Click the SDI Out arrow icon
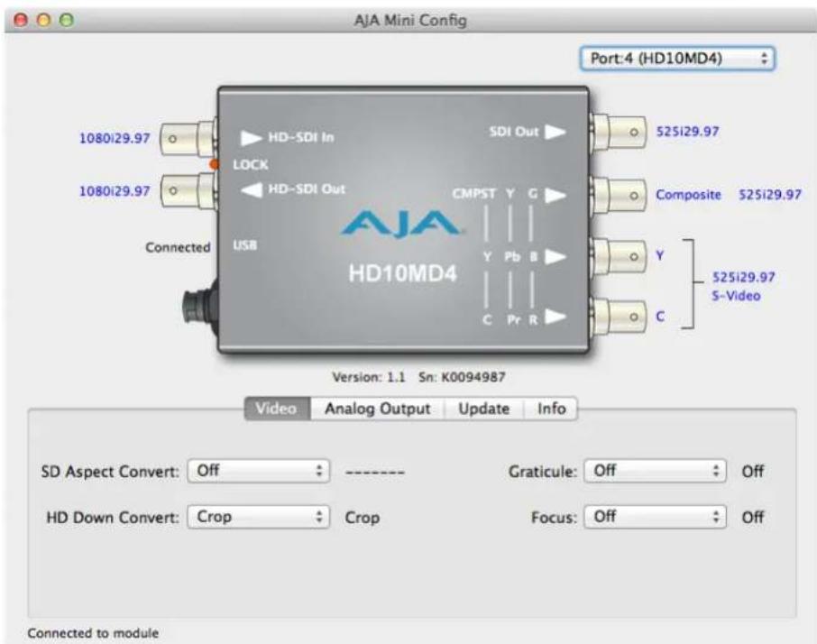Viewport: 817px width, 644px height. coord(555,132)
